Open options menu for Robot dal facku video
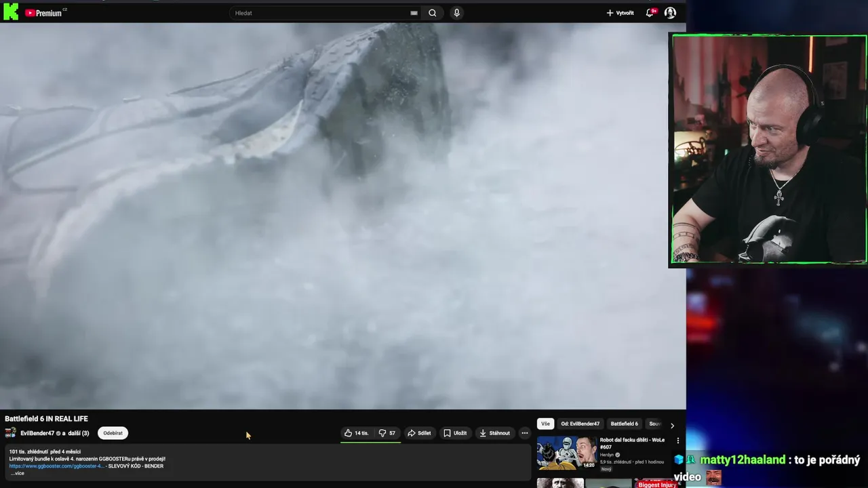868x488 pixels. (677, 441)
